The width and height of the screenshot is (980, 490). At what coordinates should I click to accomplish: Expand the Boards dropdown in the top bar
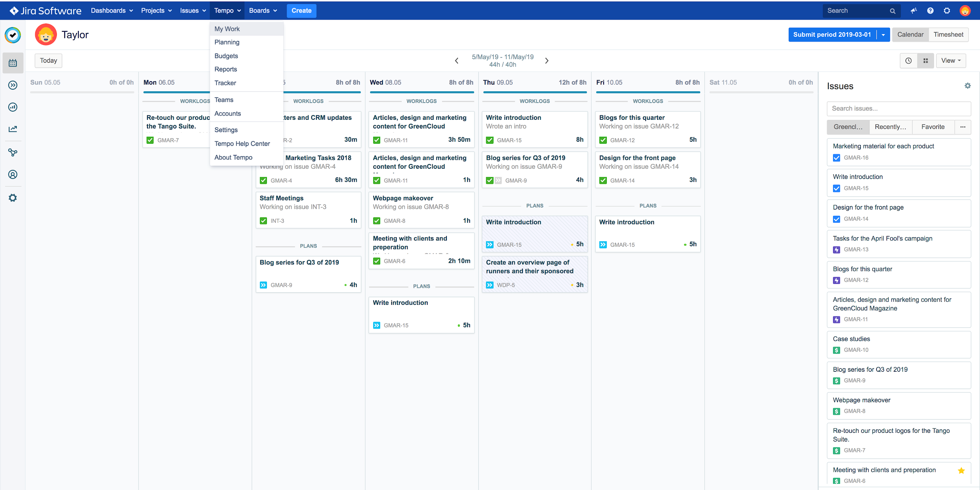coord(263,11)
